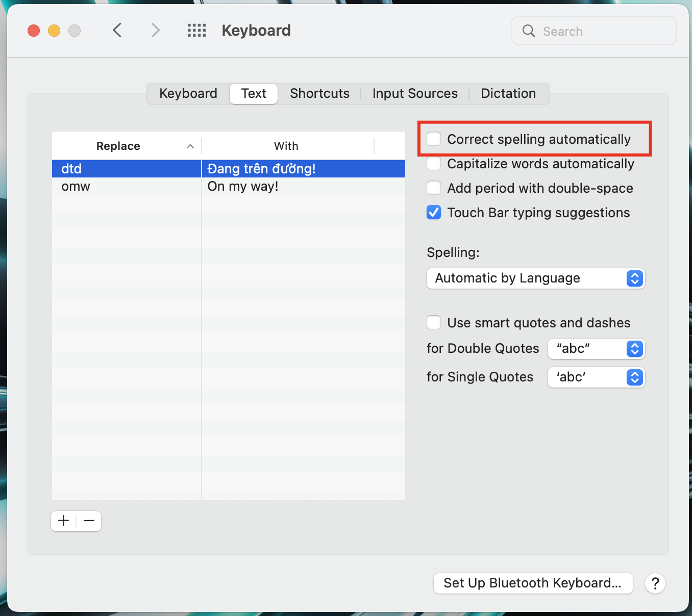
Task: Click Set Up Bluetooth Keyboard button
Action: click(x=533, y=583)
